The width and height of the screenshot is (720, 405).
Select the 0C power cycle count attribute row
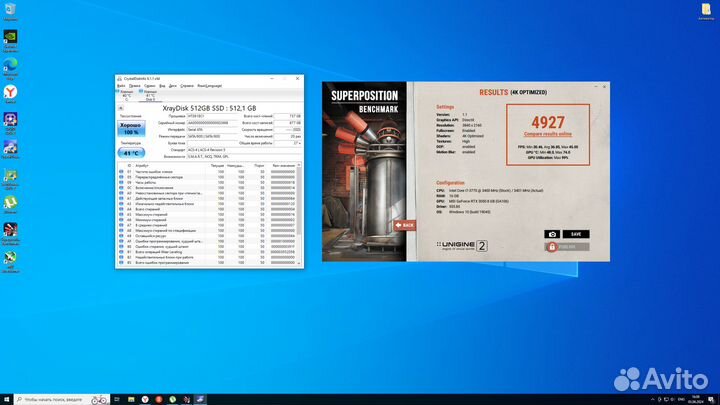point(207,188)
